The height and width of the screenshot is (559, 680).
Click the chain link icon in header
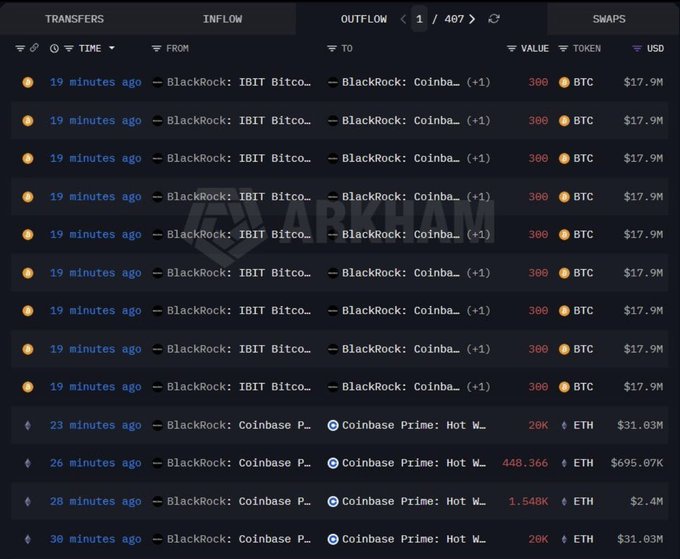coord(34,48)
